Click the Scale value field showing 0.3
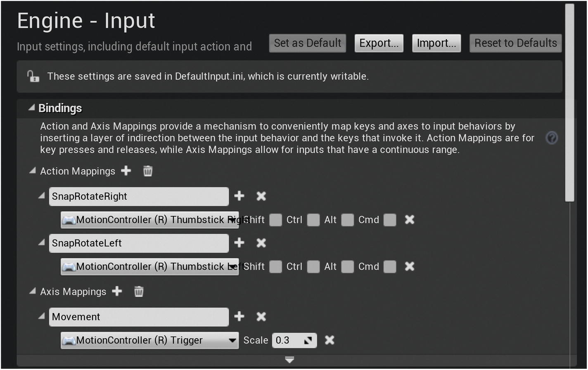588x370 pixels. coord(288,340)
